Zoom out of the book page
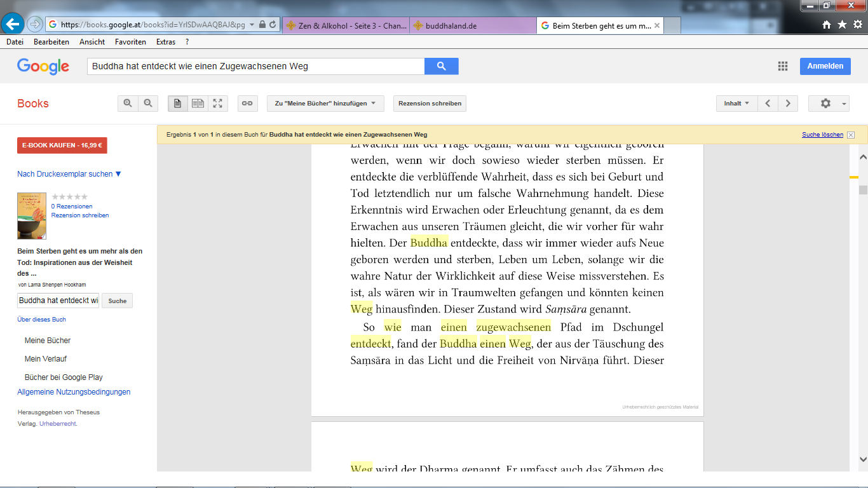 pyautogui.click(x=148, y=103)
